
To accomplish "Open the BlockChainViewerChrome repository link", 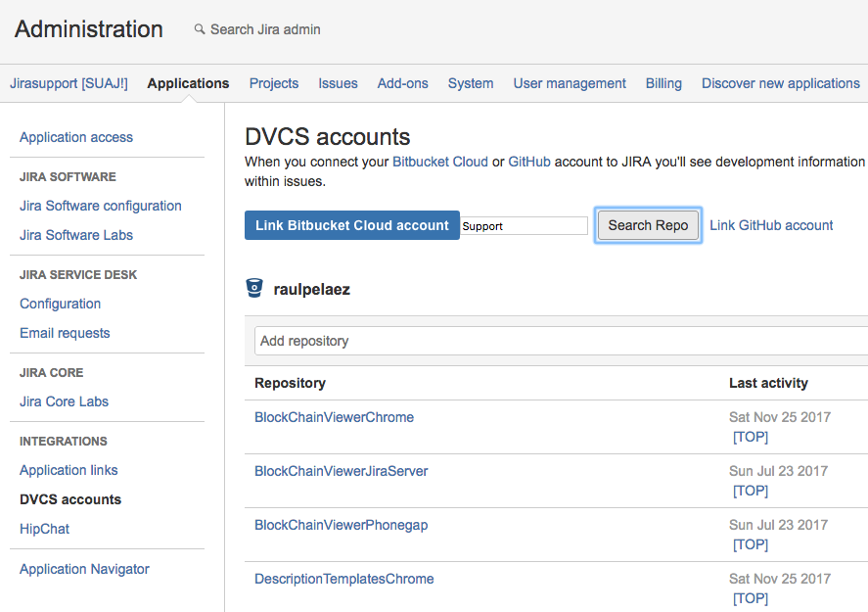I will 334,417.
